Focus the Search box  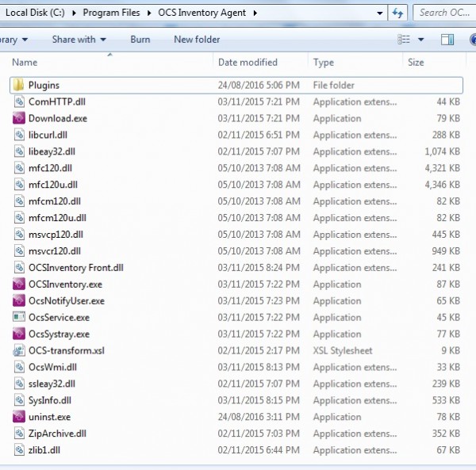point(445,13)
